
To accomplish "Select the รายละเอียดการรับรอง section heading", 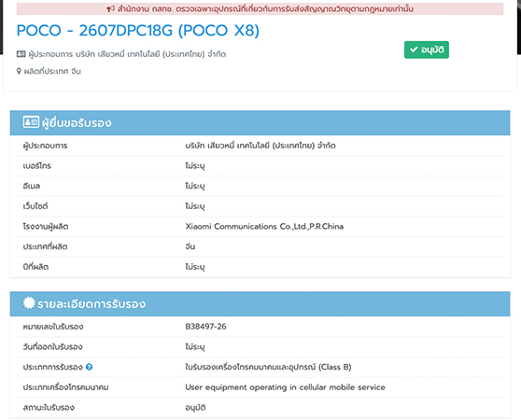I will [92, 303].
